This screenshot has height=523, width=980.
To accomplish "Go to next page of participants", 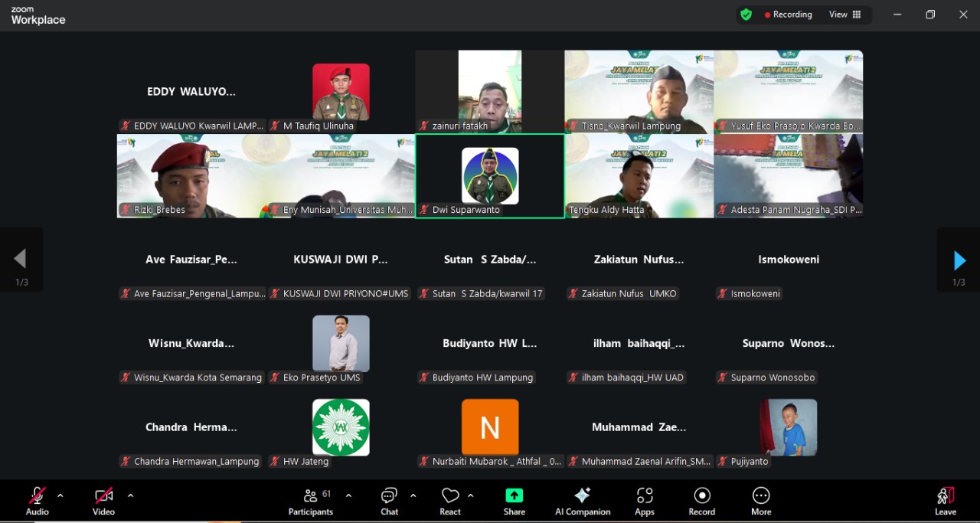I will click(959, 260).
